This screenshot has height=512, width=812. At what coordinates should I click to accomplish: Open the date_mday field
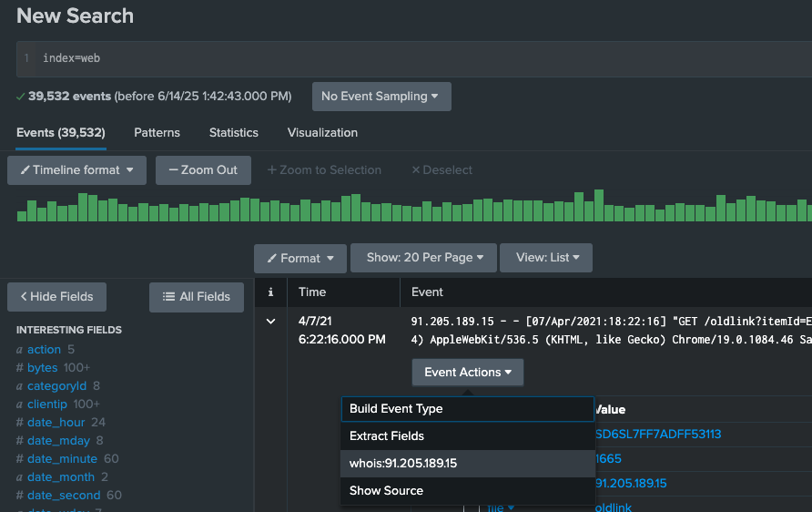point(58,441)
